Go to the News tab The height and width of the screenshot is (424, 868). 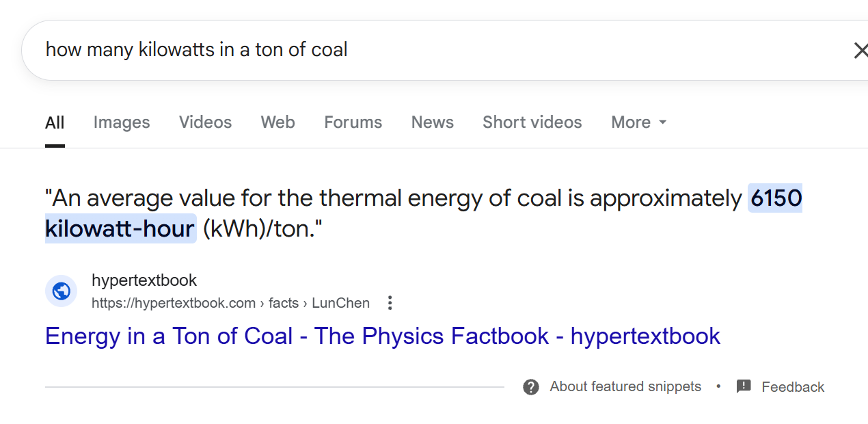click(432, 122)
